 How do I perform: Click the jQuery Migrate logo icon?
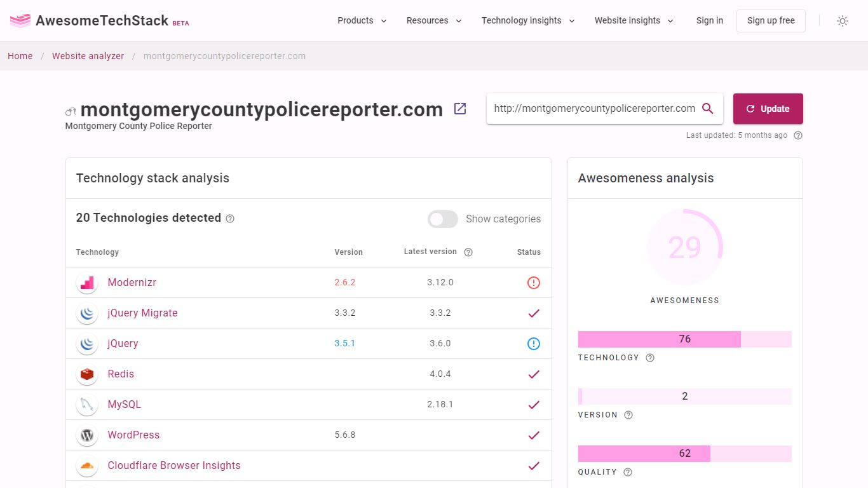pyautogui.click(x=87, y=313)
